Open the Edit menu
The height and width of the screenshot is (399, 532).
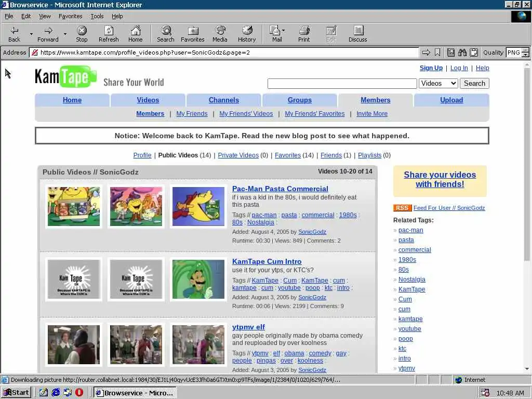tap(26, 16)
